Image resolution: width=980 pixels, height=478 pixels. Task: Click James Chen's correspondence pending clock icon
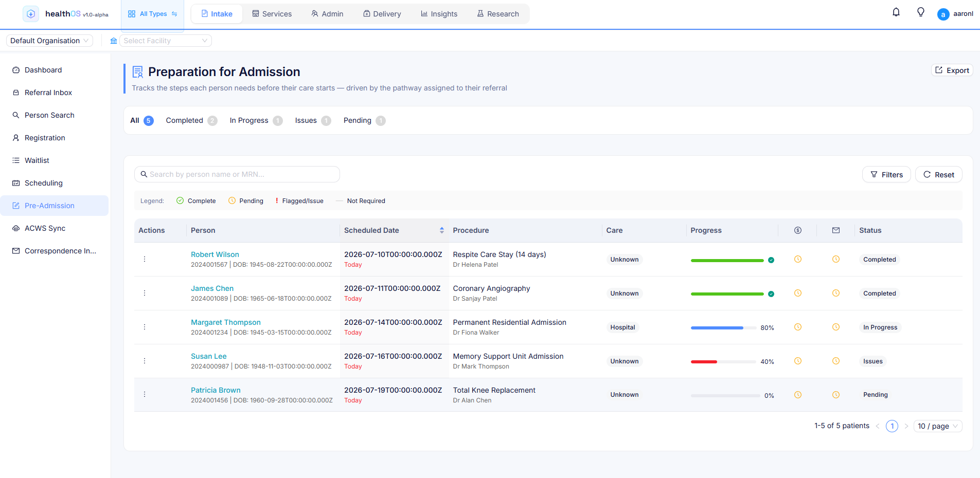(836, 293)
